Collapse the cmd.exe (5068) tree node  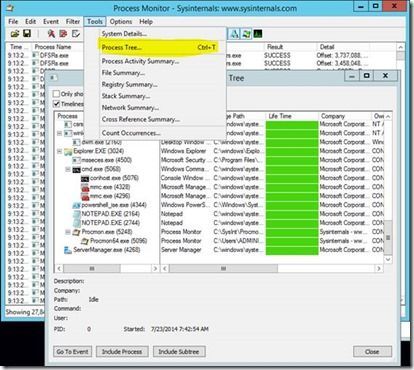68,169
